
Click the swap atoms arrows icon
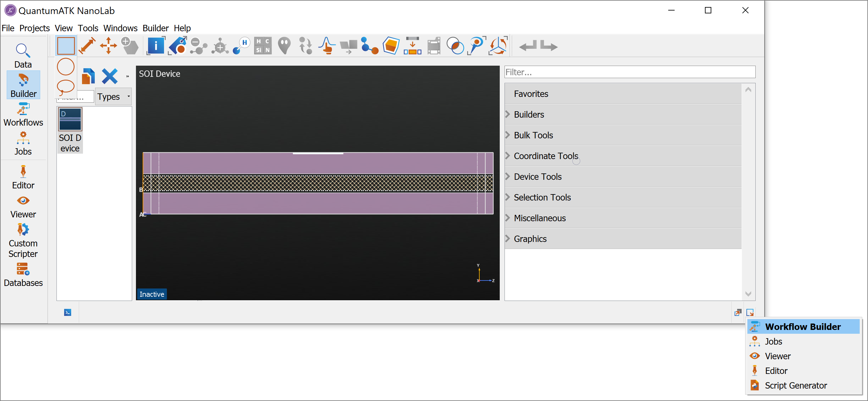306,46
